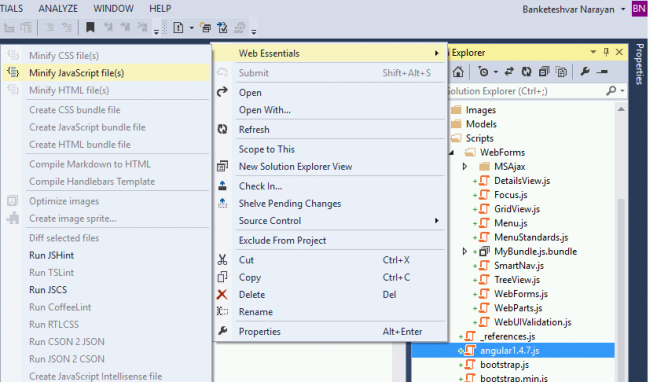650x382 pixels.
Task: Open the Banketeshvar Narayan account dropdown
Action: [x=574, y=9]
